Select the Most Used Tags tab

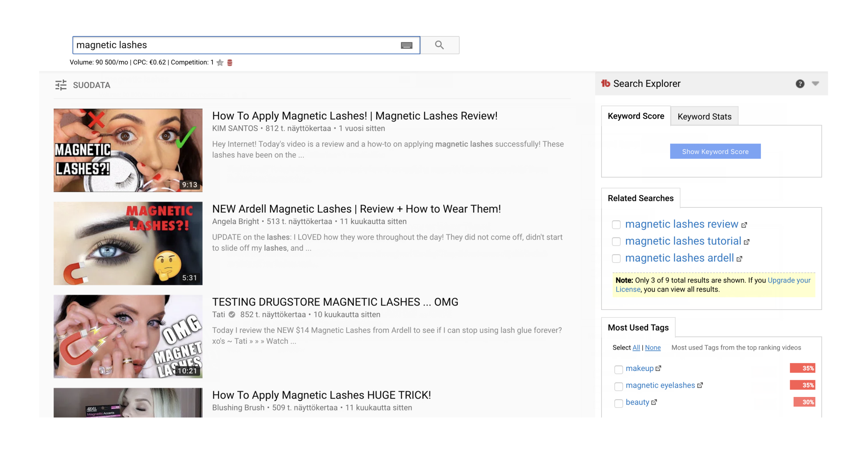[x=638, y=328]
